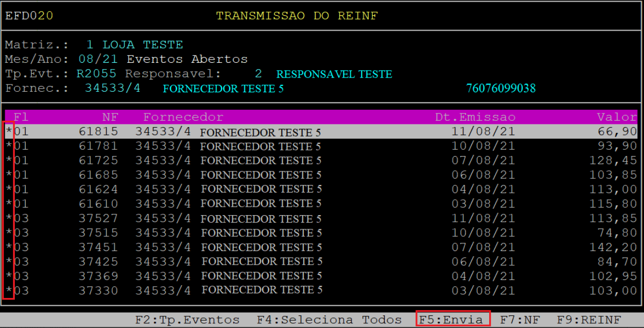The height and width of the screenshot is (328, 644).
Task: Toggle asterisk mark on NF 61685 row
Action: [8, 175]
